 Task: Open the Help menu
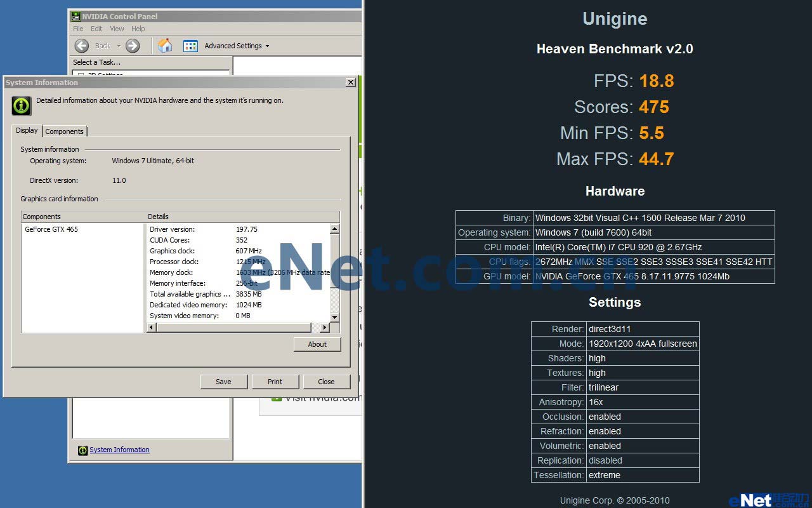(x=138, y=29)
